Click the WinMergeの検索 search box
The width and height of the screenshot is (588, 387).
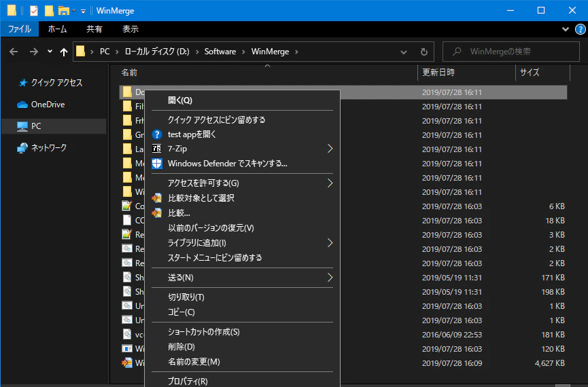[511, 52]
